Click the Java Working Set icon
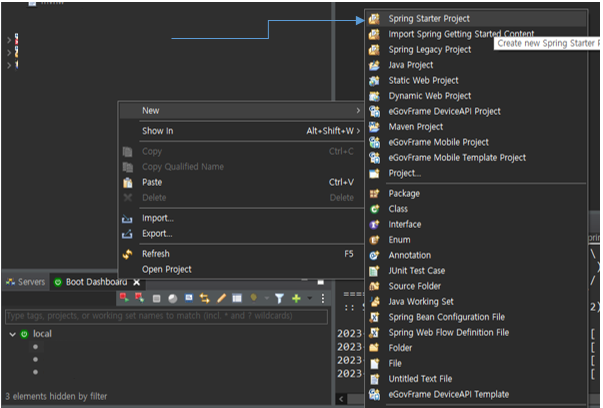The width and height of the screenshot is (603, 408). [x=374, y=301]
